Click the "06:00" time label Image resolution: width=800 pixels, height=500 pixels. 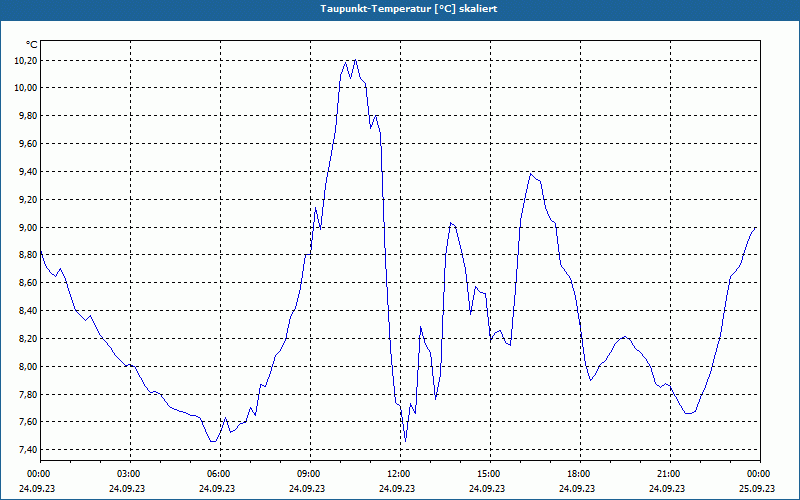[x=220, y=474]
